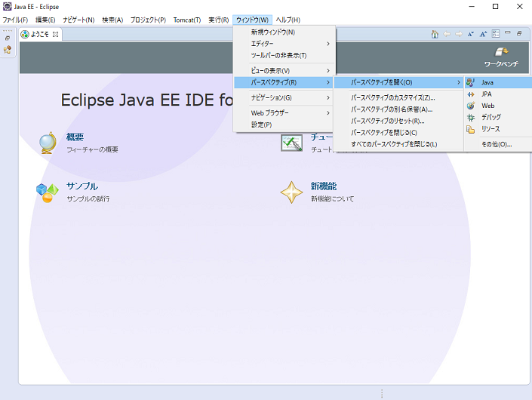This screenshot has width=532, height=400.
Task: Click the shapes icon for サンプル
Action: coord(47,192)
